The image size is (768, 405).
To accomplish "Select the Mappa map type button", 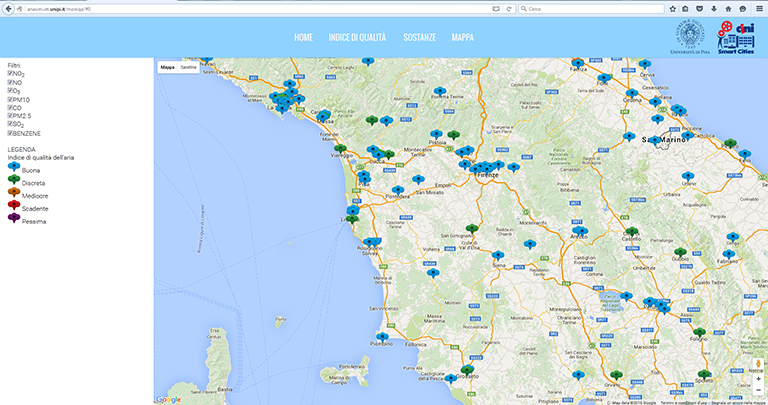I will [x=167, y=67].
